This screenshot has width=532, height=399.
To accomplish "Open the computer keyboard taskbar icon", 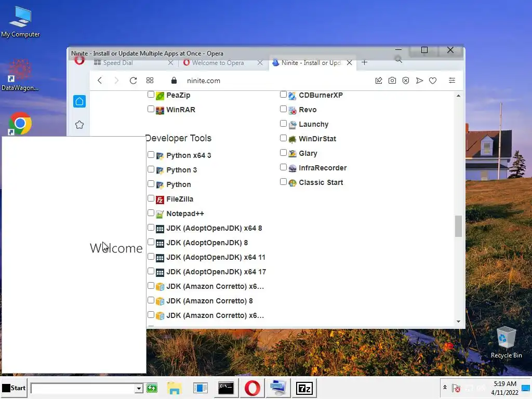I will coord(278,388).
